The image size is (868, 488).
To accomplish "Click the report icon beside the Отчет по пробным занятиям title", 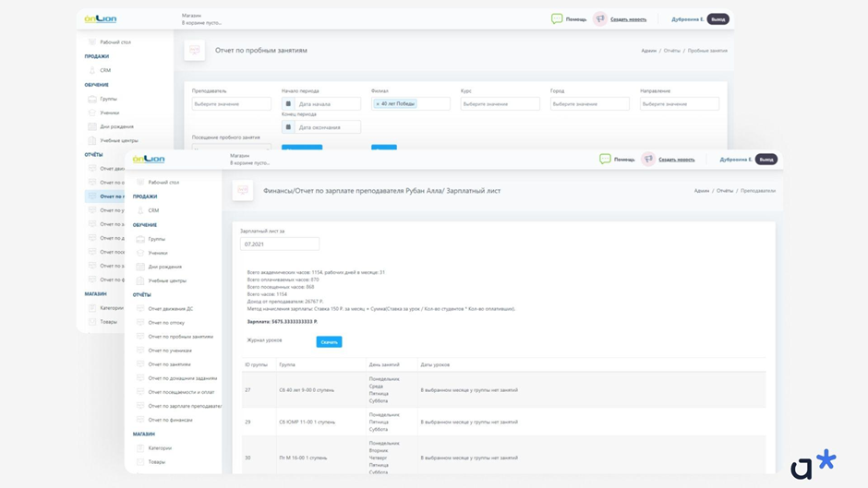I will coord(194,51).
